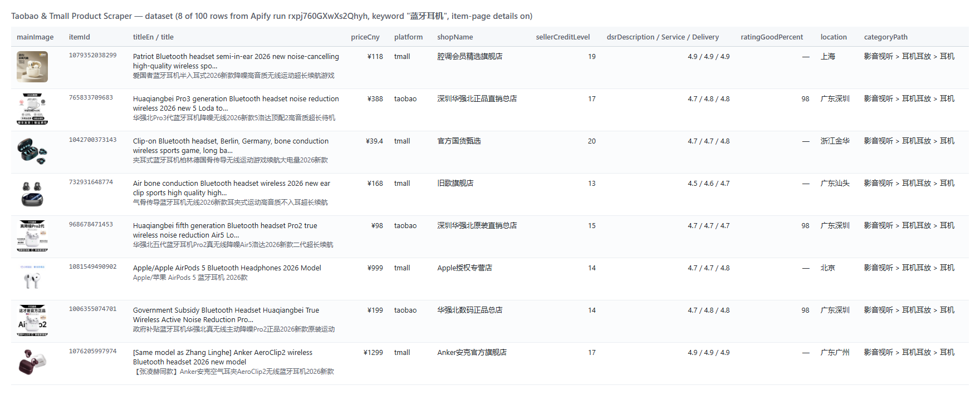Select item ID 732931648774
The width and height of the screenshot is (980, 395).
click(x=91, y=182)
